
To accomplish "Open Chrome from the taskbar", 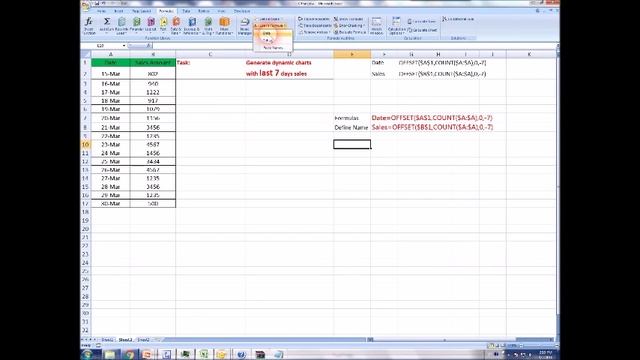I will tap(129, 354).
